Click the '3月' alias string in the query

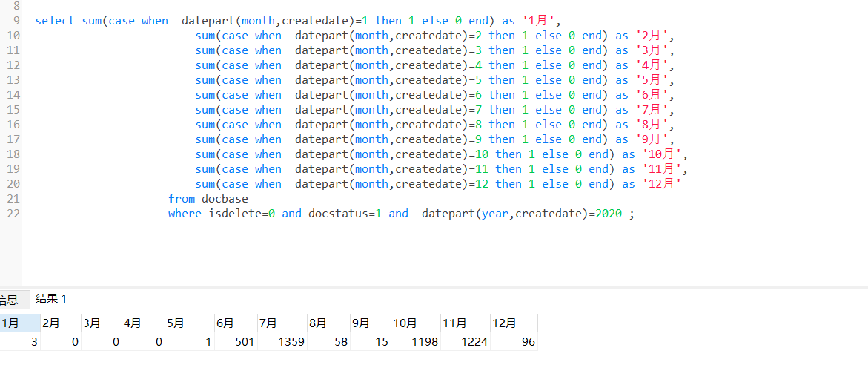[x=652, y=50]
